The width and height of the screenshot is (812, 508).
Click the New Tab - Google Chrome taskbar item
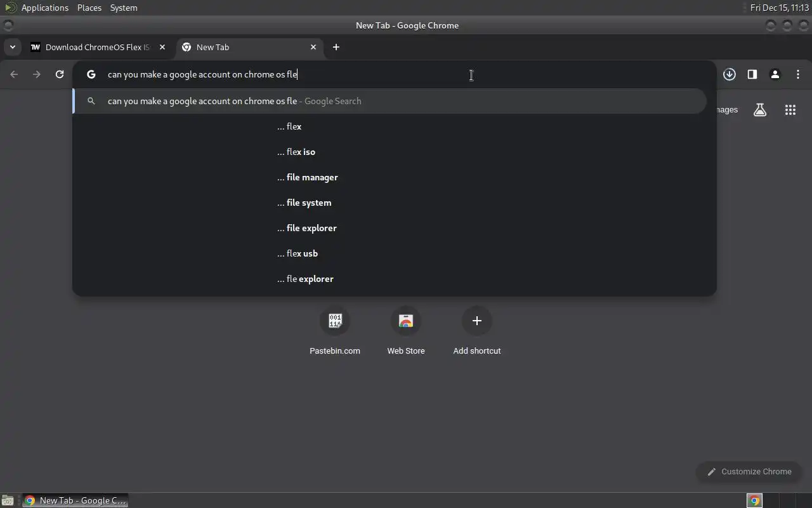coord(75,500)
